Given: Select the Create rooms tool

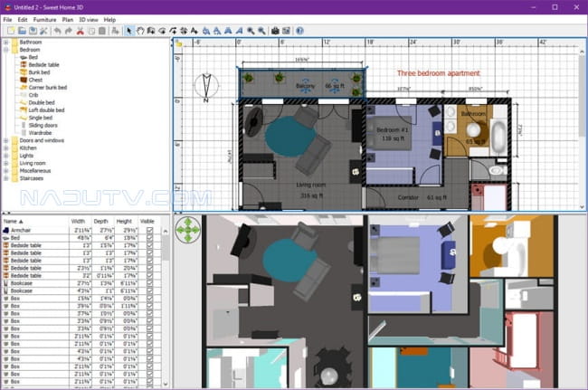Looking at the screenshot, I should 162,31.
